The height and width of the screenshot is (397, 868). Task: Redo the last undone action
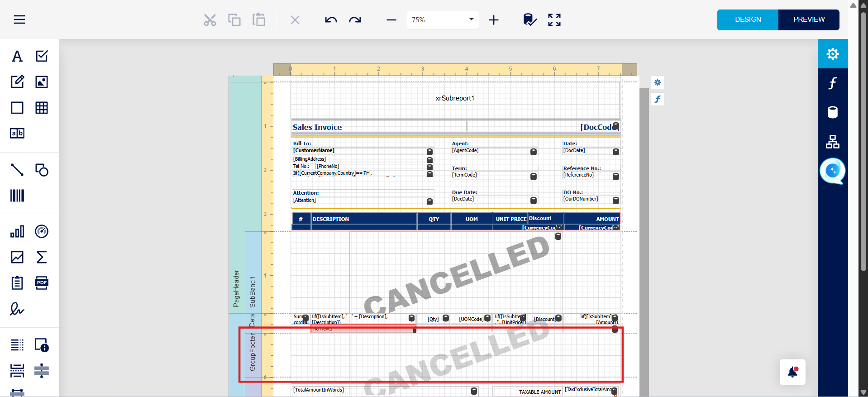point(355,20)
